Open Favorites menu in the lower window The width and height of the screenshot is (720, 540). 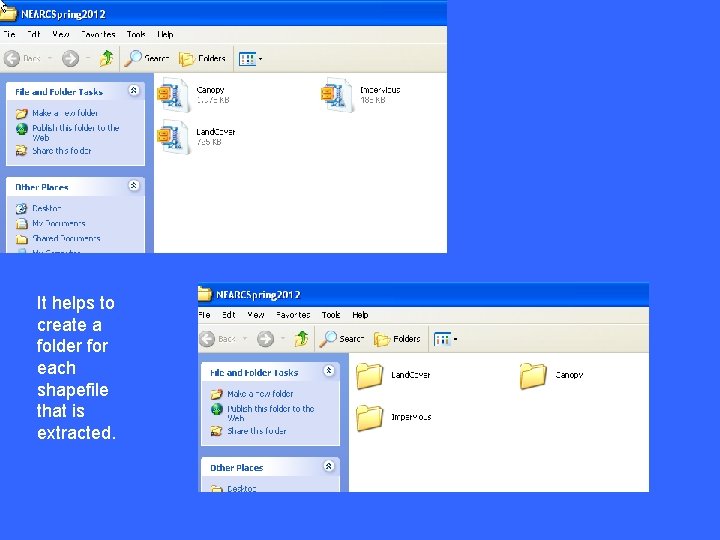point(293,315)
